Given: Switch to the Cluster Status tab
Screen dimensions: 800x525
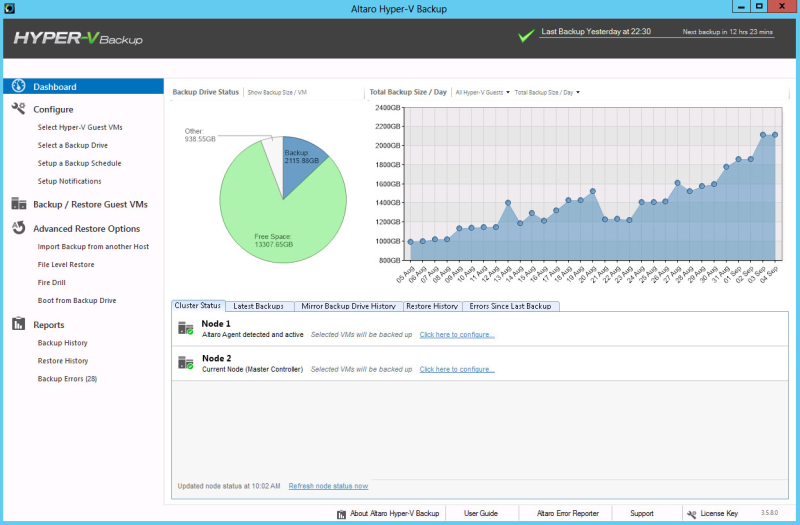Looking at the screenshot, I should click(197, 306).
